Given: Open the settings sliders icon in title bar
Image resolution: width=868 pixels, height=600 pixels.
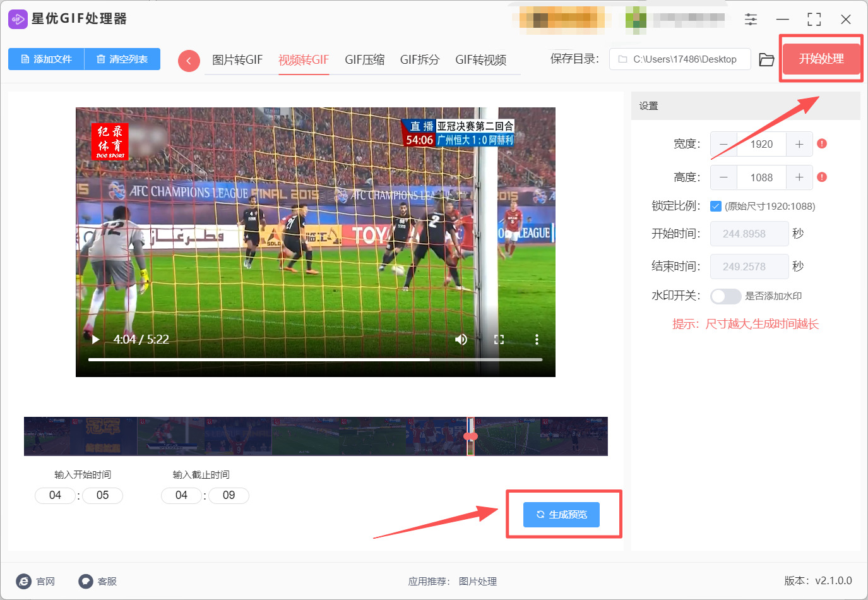Looking at the screenshot, I should coord(751,19).
